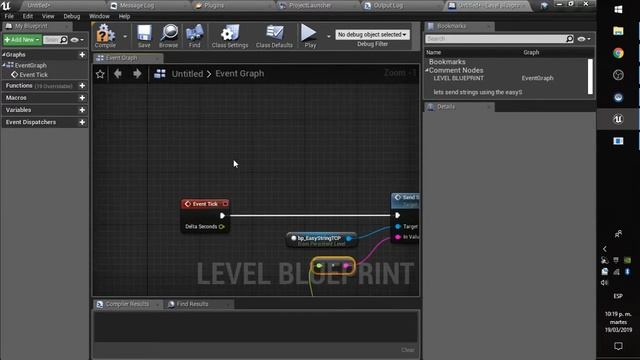This screenshot has height=360, width=640.
Task: Switch to the Plugins tab
Action: pyautogui.click(x=213, y=5)
